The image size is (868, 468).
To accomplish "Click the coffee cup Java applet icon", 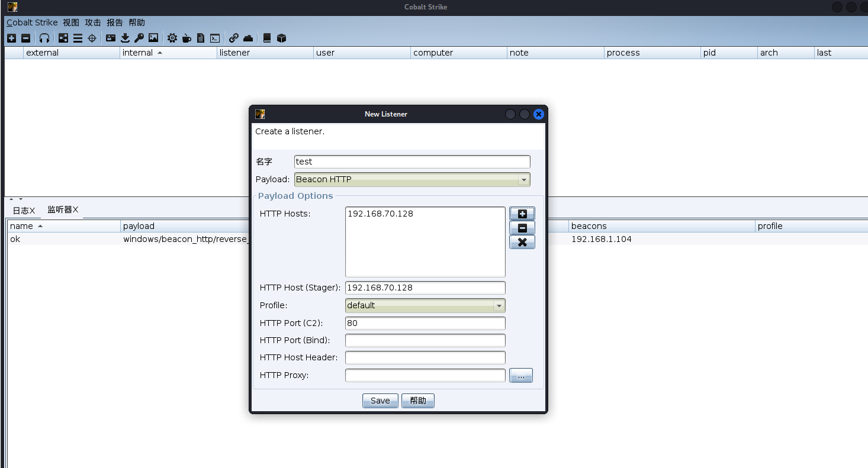I will click(x=187, y=38).
